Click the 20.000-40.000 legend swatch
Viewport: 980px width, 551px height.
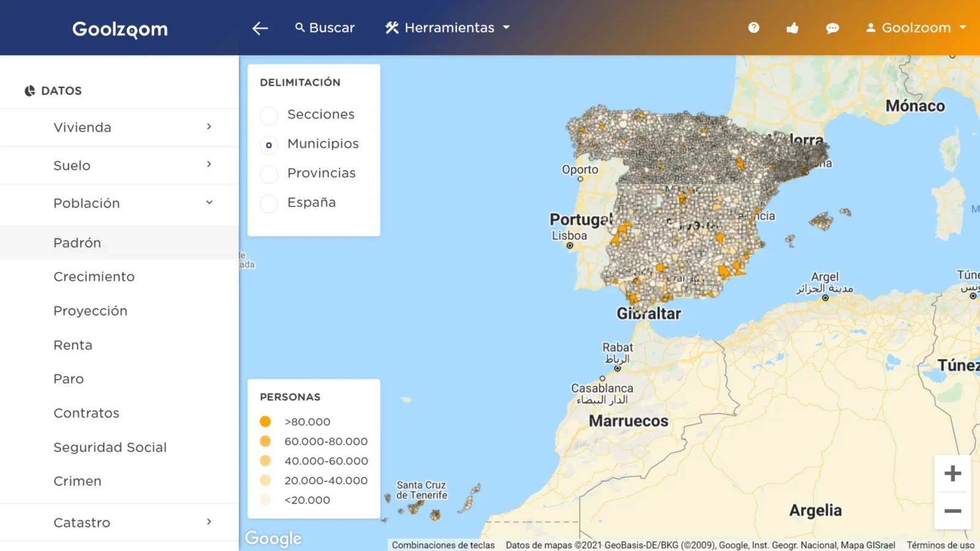click(x=265, y=480)
